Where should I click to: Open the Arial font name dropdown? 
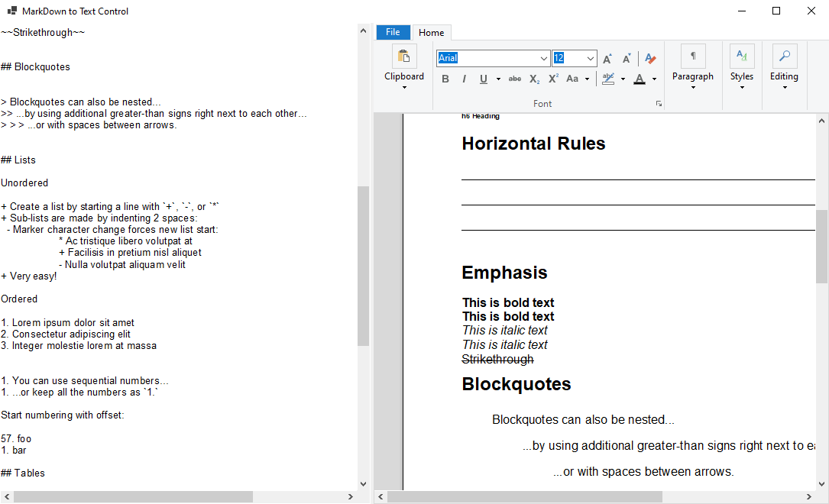[545, 58]
